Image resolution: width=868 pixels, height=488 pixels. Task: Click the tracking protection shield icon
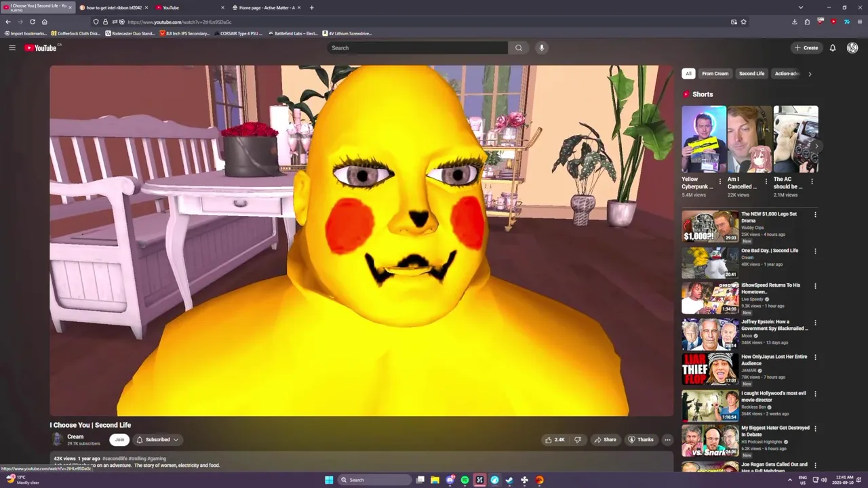96,22
